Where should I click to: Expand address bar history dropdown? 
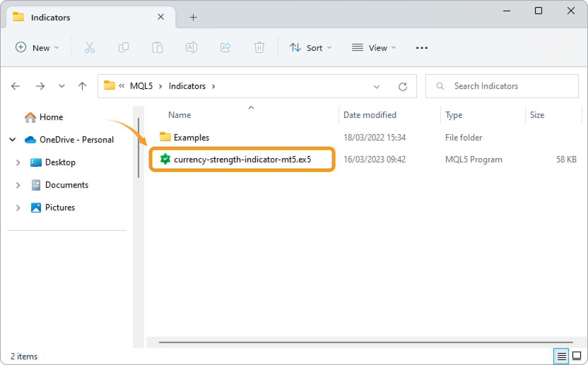coord(377,86)
